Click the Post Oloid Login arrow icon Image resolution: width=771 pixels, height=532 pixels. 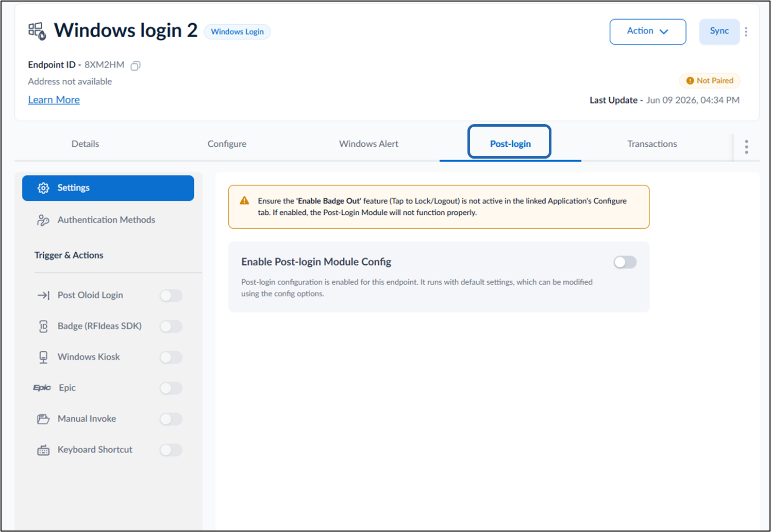click(43, 295)
